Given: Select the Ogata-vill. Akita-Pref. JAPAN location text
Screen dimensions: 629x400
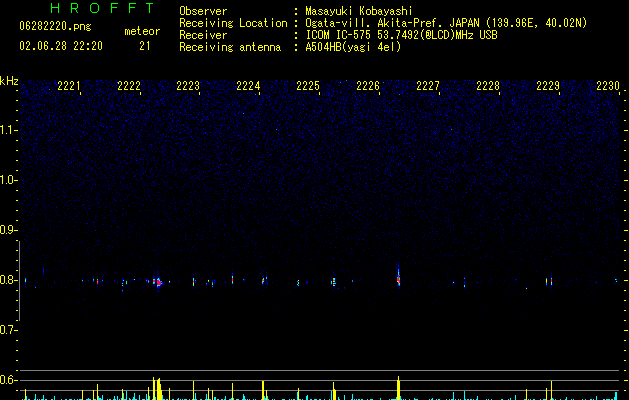Looking at the screenshot, I should pos(446,23).
